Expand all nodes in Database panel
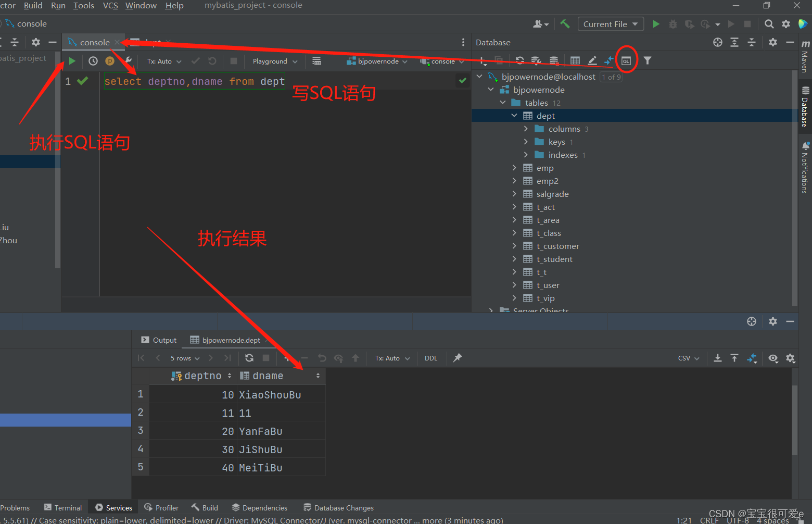Screen dimensions: 812x524 734,42
